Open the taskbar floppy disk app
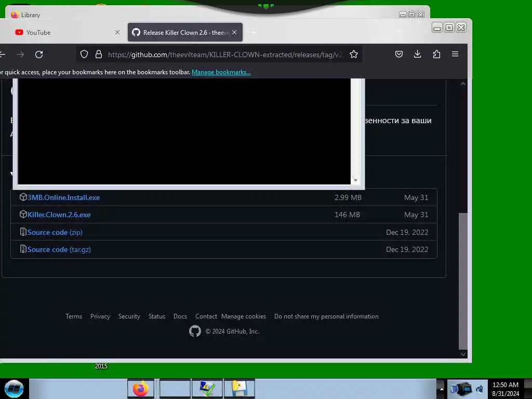Viewport: 532px width, 399px height. [239, 389]
